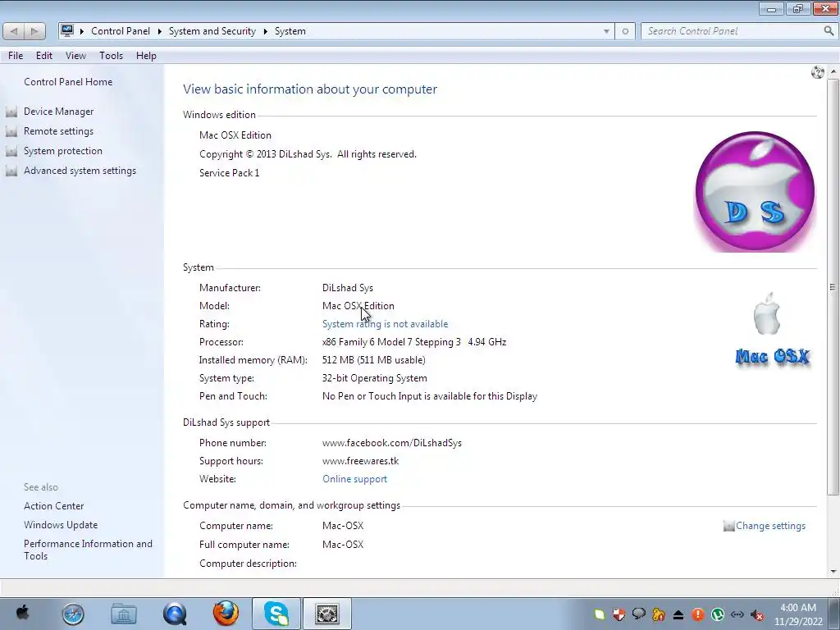Screen dimensions: 840x630
Task: Open Advanced system settings
Action: tap(80, 171)
